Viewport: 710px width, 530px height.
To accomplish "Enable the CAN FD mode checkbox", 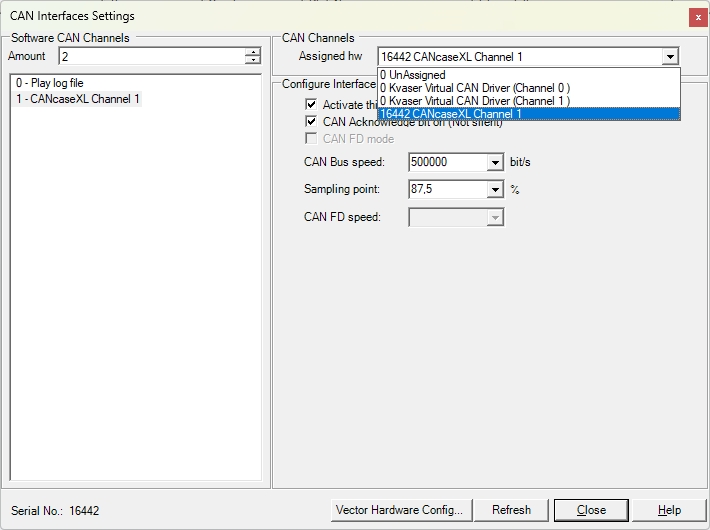I will (311, 139).
